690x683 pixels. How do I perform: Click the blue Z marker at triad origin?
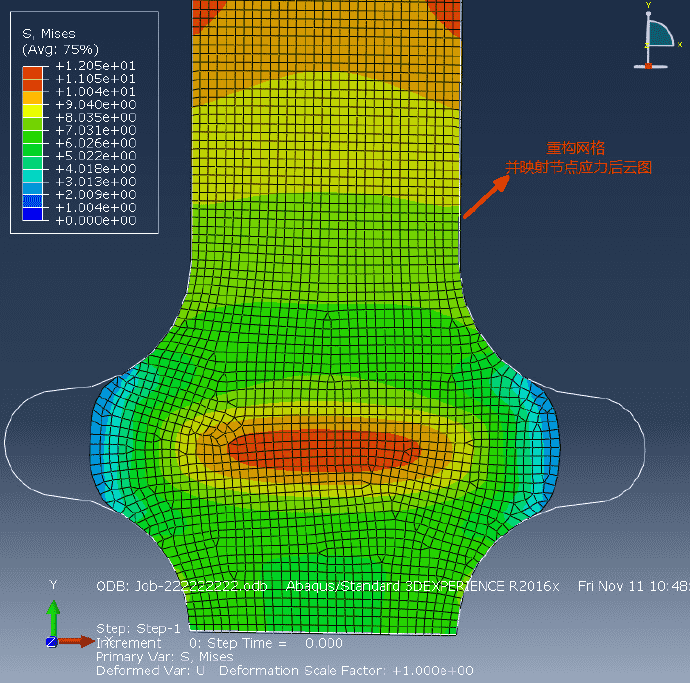point(50,642)
